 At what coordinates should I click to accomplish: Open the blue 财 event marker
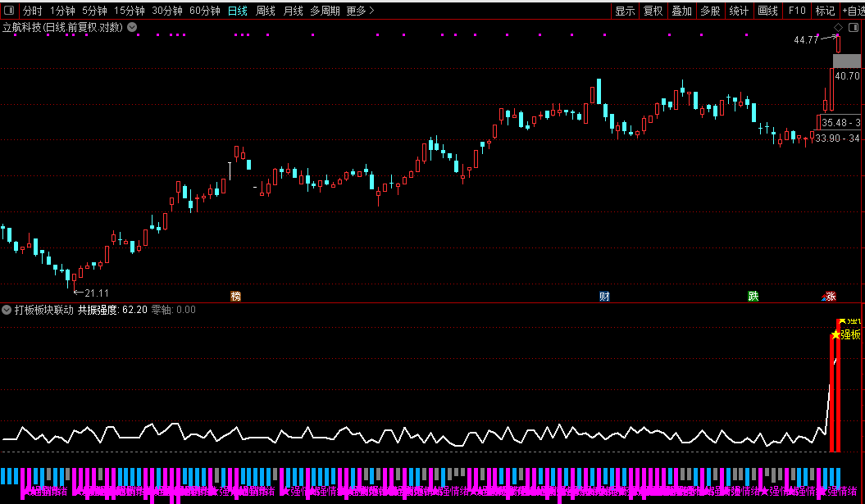pos(604,296)
